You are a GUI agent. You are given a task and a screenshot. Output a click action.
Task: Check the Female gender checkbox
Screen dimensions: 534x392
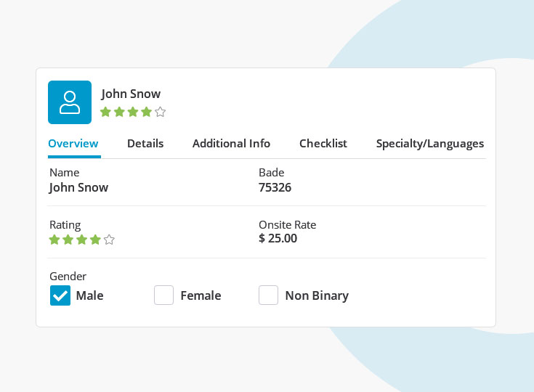pyautogui.click(x=164, y=295)
